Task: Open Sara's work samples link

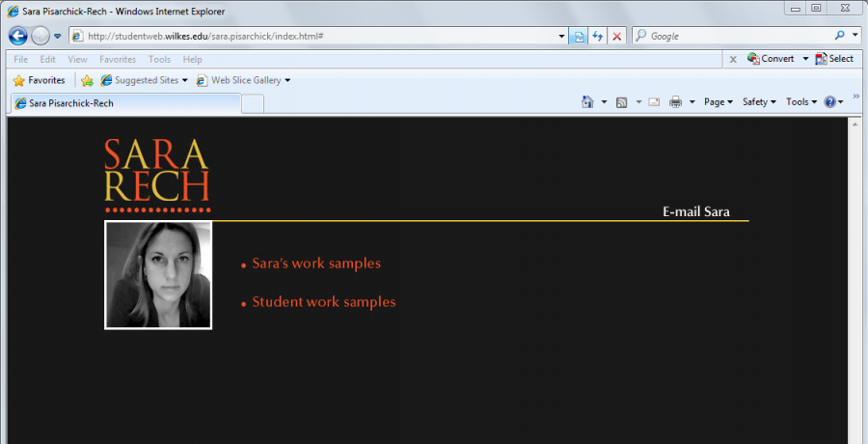Action: [x=316, y=264]
